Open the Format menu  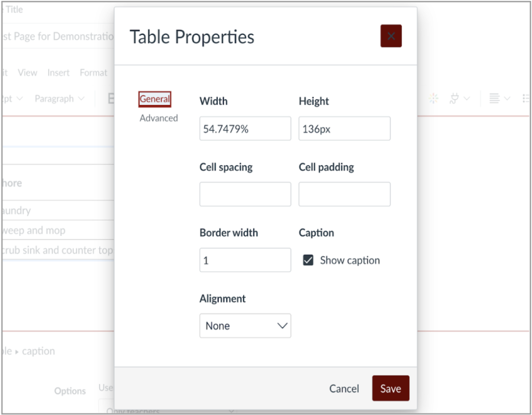click(x=93, y=73)
